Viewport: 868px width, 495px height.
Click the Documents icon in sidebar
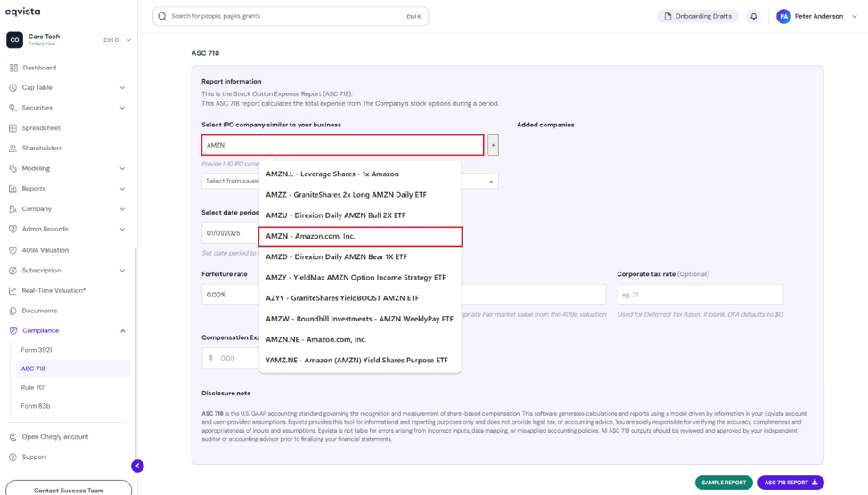(12, 311)
